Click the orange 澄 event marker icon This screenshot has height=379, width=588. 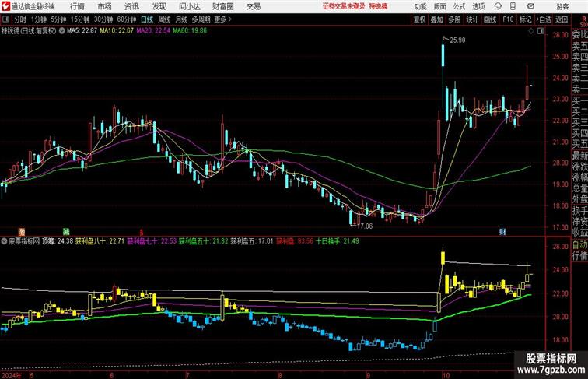[x=22, y=232]
